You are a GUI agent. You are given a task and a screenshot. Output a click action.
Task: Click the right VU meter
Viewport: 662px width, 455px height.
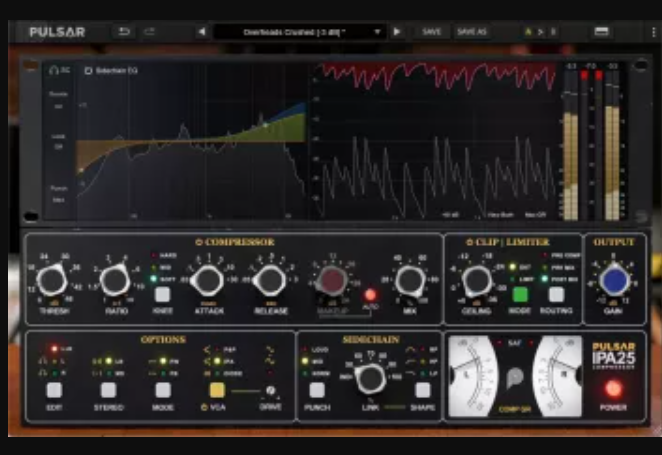coord(557,376)
